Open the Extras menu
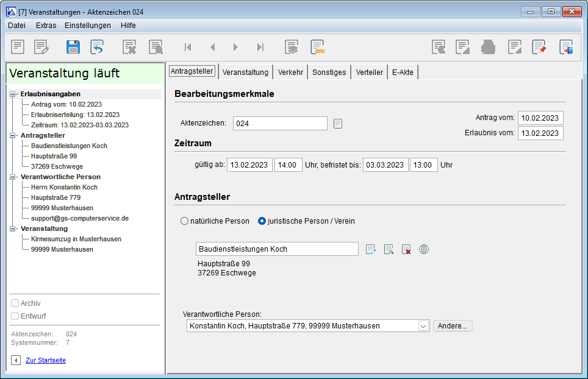 pos(46,26)
